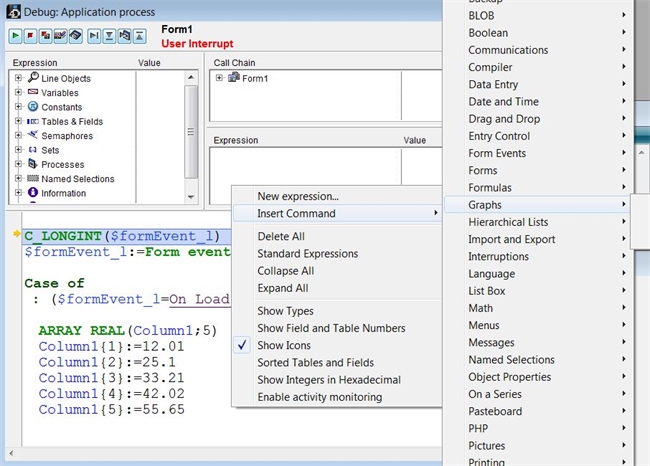Uncheck Show Icons in context menu
Image resolution: width=650 pixels, height=466 pixels.
coord(284,345)
